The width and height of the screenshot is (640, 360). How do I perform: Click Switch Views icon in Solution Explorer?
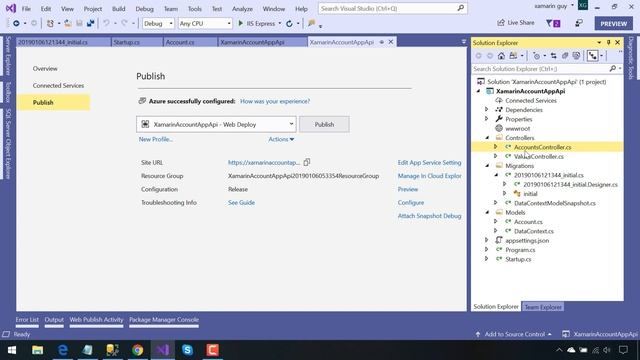pos(513,56)
